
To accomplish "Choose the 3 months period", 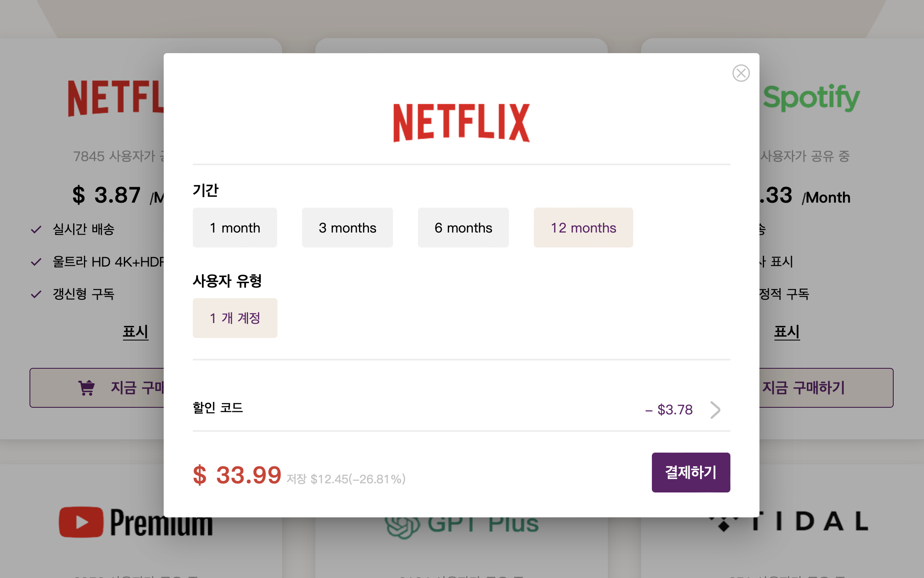I will tap(347, 228).
